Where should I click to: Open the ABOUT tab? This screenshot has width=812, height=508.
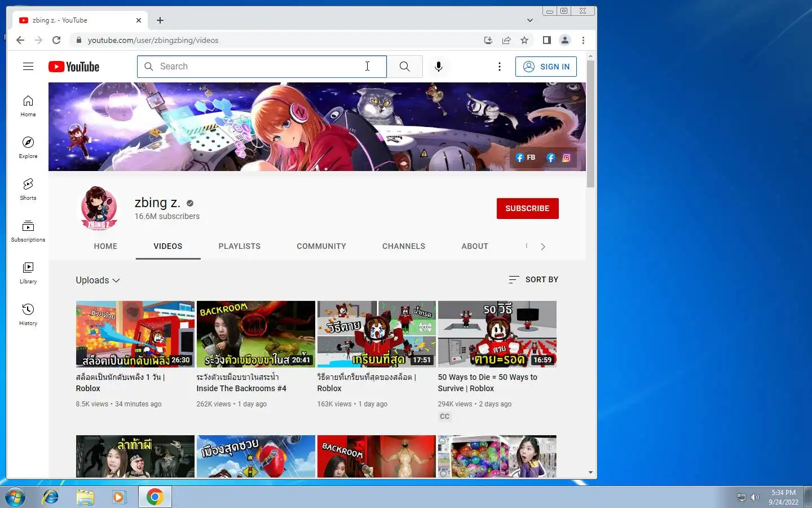click(x=475, y=247)
